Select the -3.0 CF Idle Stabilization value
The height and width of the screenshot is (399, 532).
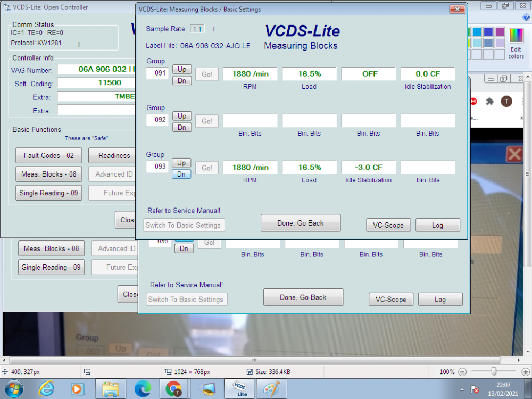coord(369,168)
